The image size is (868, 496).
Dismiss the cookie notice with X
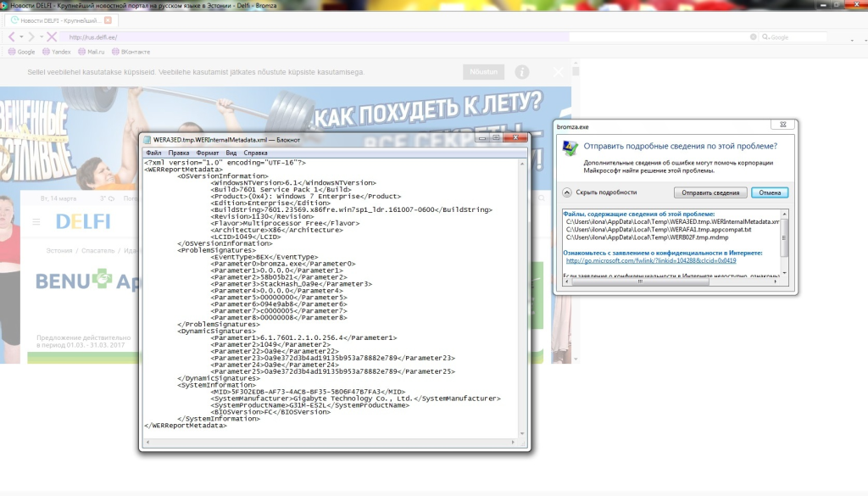[x=558, y=73]
